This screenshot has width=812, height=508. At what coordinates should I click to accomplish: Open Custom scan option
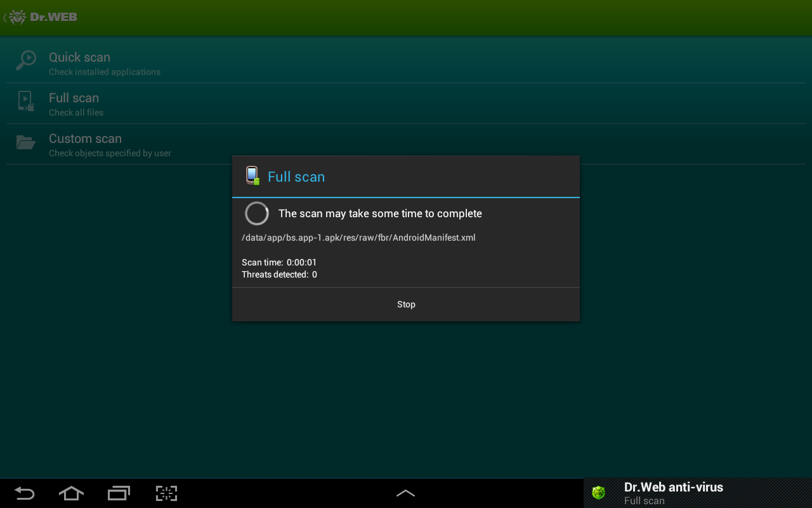[406, 144]
